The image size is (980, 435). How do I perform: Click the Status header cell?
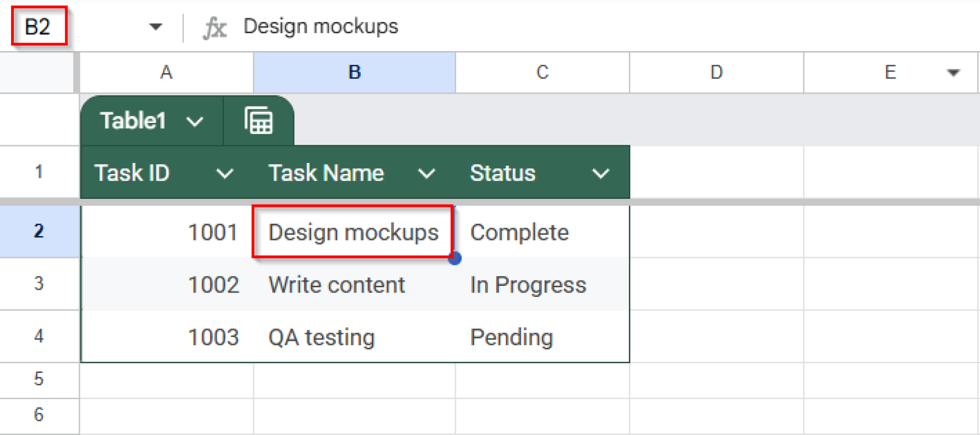pyautogui.click(x=543, y=173)
